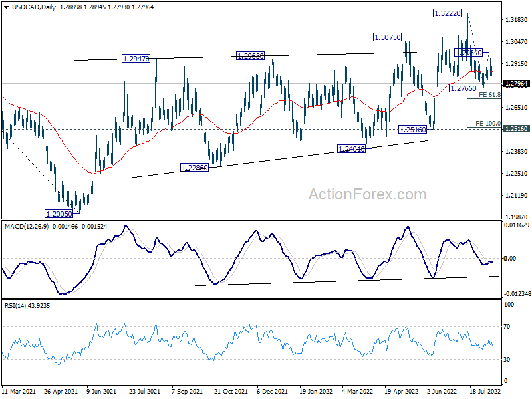Click the USDCAD chart dropdown triangle
532x399 pixels.
[7, 7]
